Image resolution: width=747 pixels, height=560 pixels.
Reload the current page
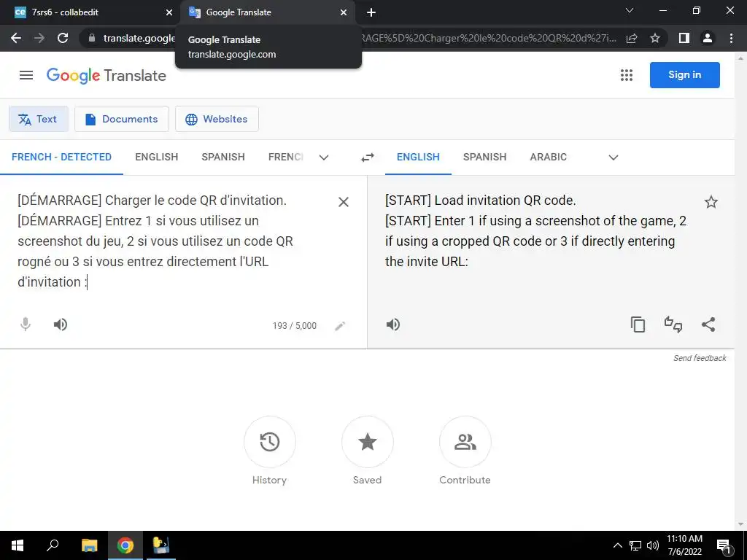pos(63,38)
